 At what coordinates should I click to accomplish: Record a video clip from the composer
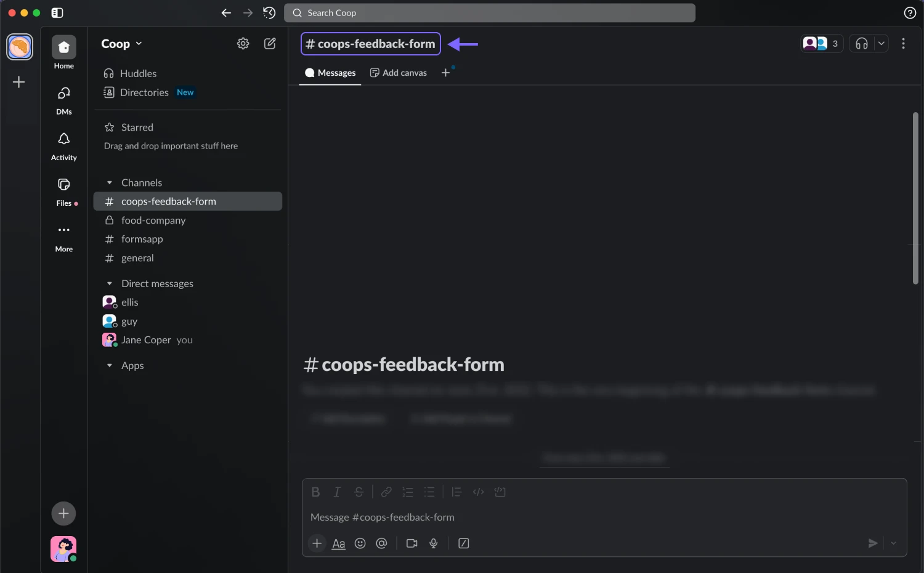pyautogui.click(x=411, y=543)
